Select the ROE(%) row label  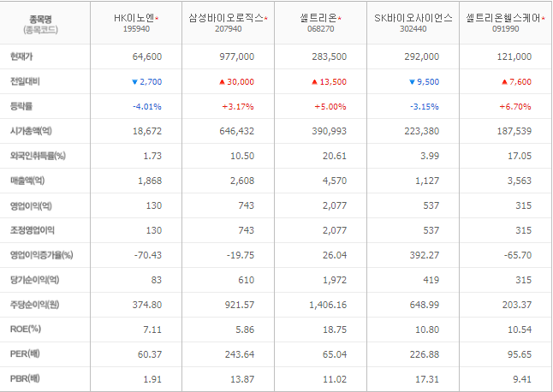pos(26,330)
